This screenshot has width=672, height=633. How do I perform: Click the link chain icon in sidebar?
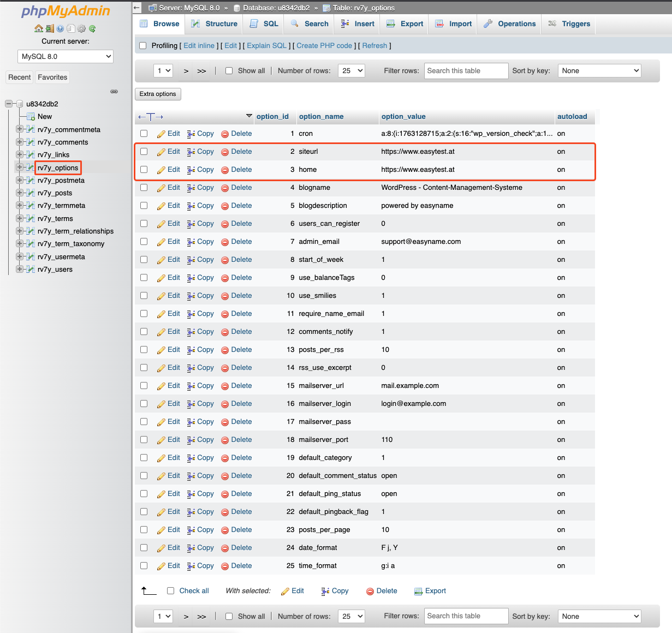pyautogui.click(x=114, y=91)
